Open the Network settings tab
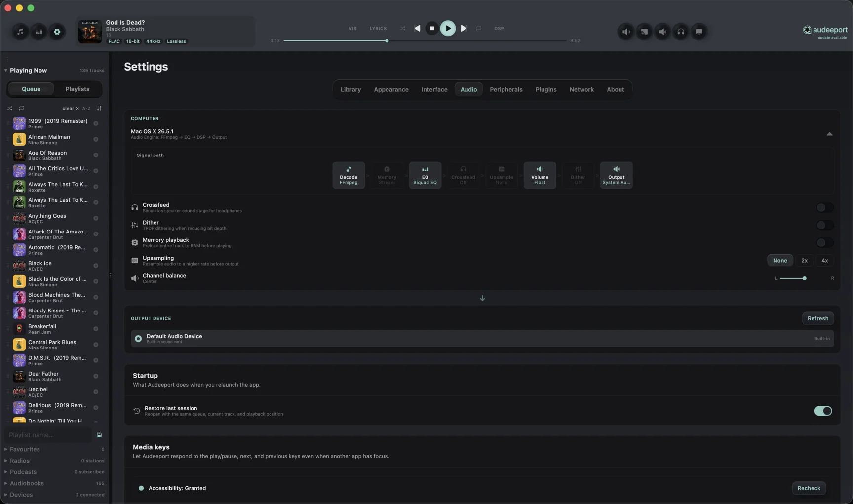The height and width of the screenshot is (504, 853). point(582,90)
